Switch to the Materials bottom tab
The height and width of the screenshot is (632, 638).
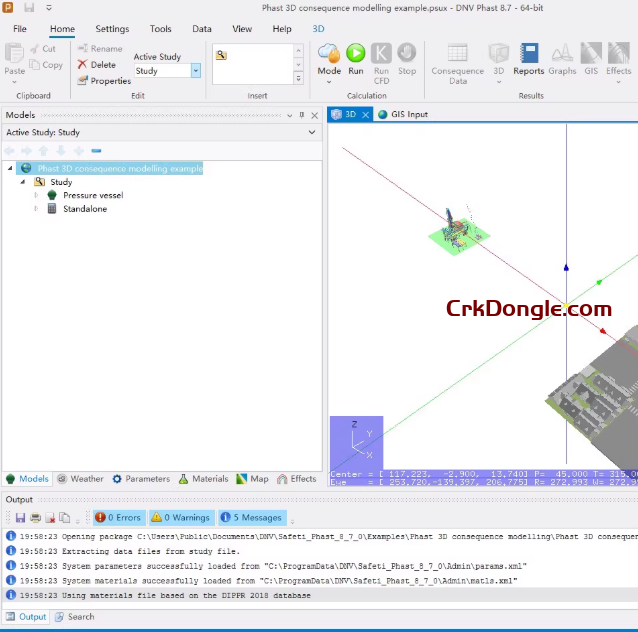(x=203, y=479)
